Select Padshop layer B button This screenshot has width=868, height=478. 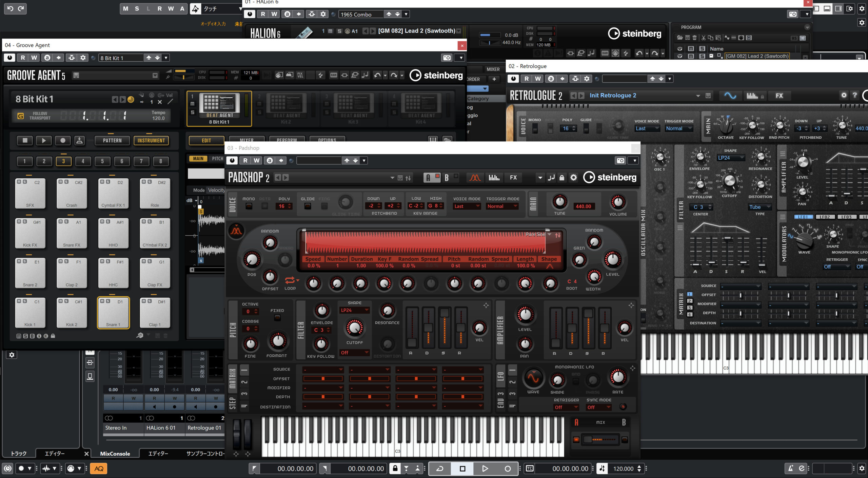click(450, 177)
